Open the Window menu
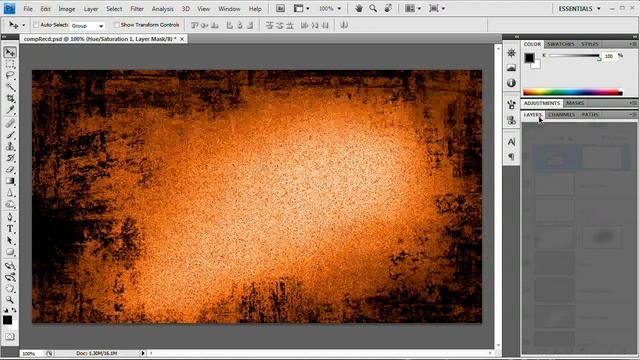 coord(229,9)
